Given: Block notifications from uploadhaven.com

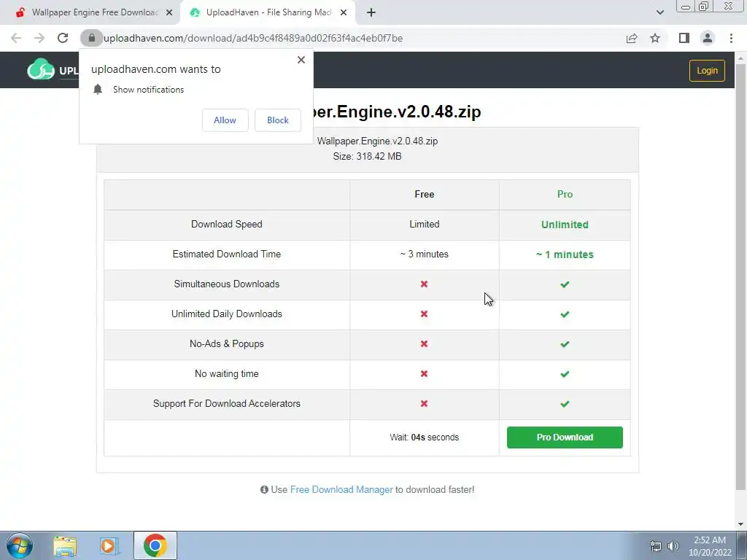Looking at the screenshot, I should [278, 120].
